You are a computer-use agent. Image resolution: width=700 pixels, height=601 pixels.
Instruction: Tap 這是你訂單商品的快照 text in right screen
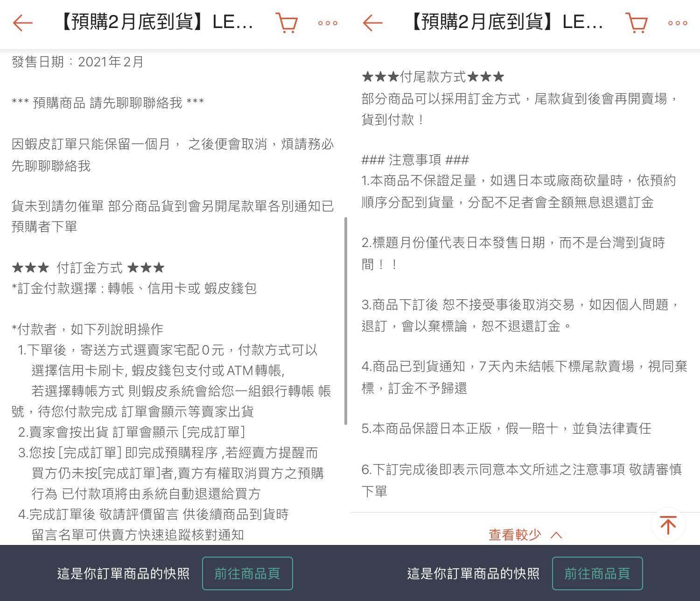[x=473, y=573]
